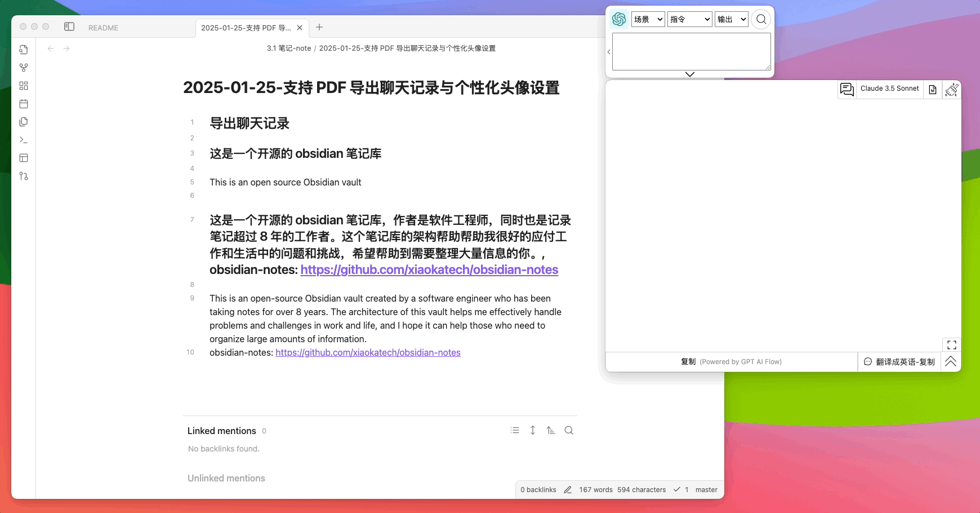Viewport: 980px width, 513px height.
Task: Click the 167 words status entry
Action: click(x=596, y=490)
